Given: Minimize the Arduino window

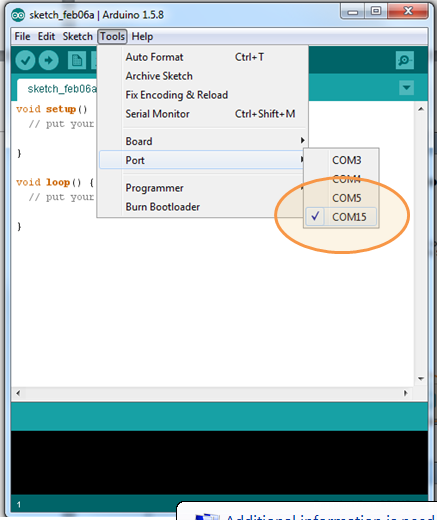Looking at the screenshot, I should (353, 12).
